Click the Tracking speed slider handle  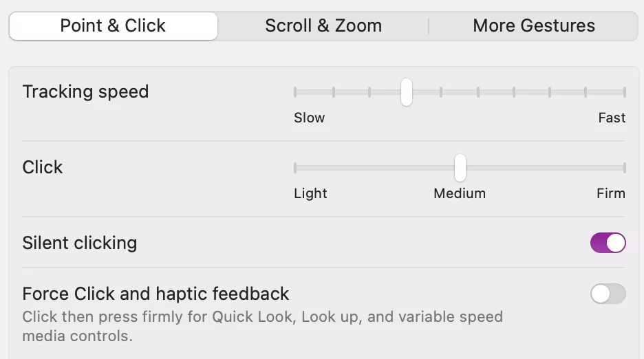click(407, 91)
